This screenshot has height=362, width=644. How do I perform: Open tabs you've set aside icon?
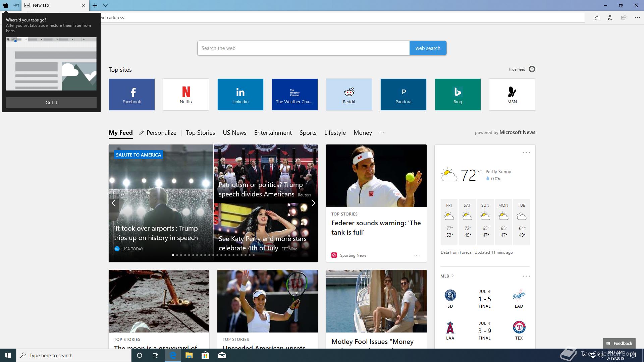pos(5,5)
